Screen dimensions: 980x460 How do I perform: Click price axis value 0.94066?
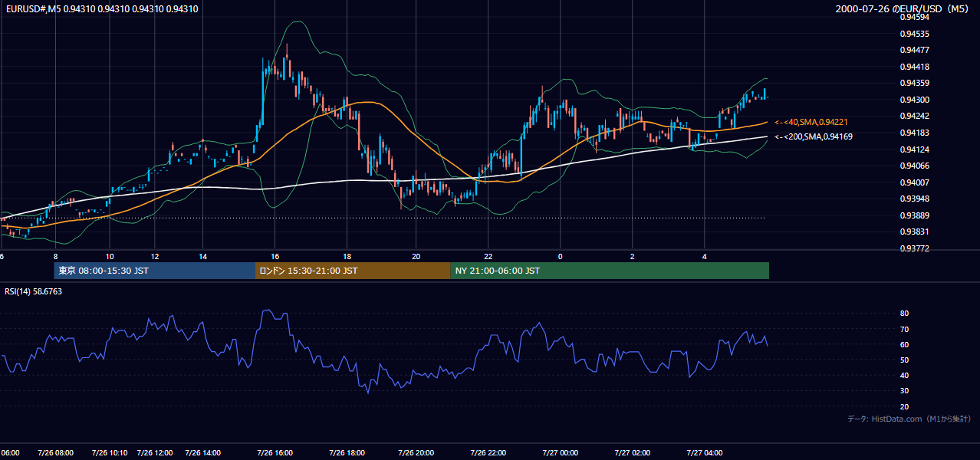click(915, 166)
